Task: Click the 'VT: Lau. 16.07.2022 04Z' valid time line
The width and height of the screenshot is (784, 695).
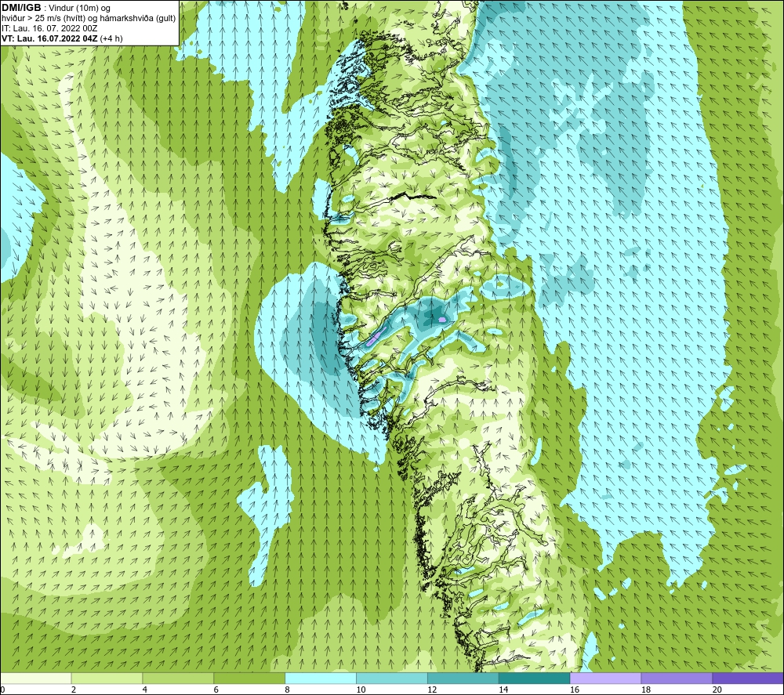Action: (x=62, y=38)
